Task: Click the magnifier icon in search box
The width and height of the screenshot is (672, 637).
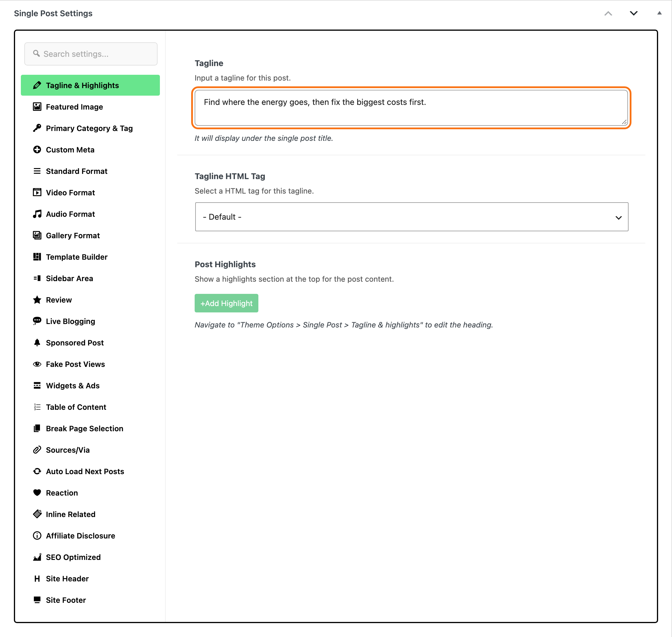Action: (x=36, y=53)
